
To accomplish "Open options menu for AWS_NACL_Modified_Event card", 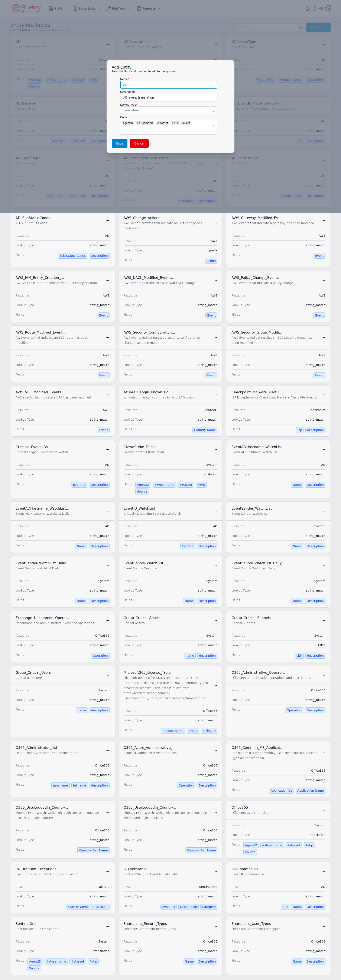I will click(215, 280).
